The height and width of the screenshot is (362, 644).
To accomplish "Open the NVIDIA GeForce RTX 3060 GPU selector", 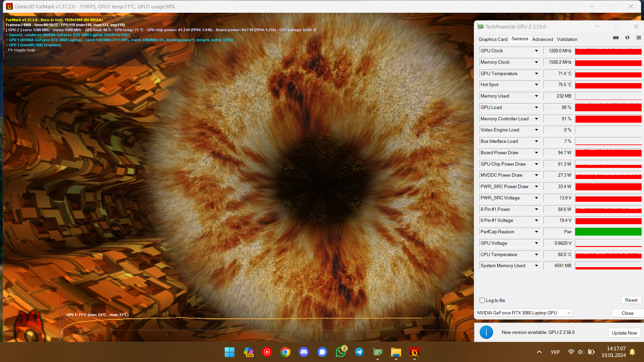I will (524, 313).
